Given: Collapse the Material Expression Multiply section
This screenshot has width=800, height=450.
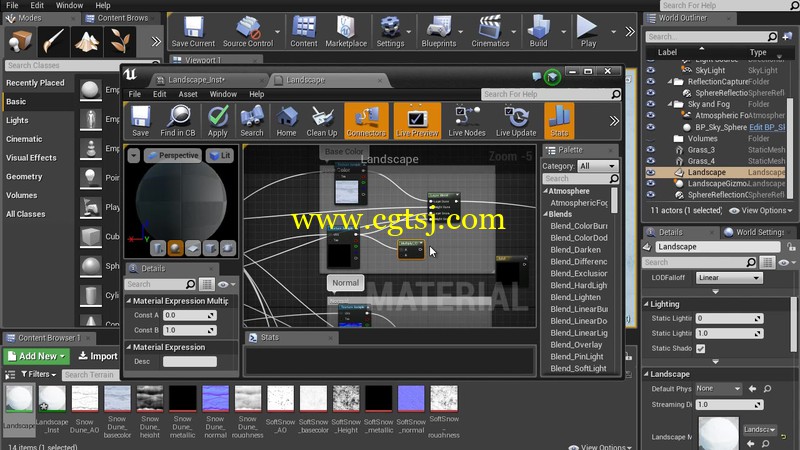Looking at the screenshot, I should click(129, 301).
